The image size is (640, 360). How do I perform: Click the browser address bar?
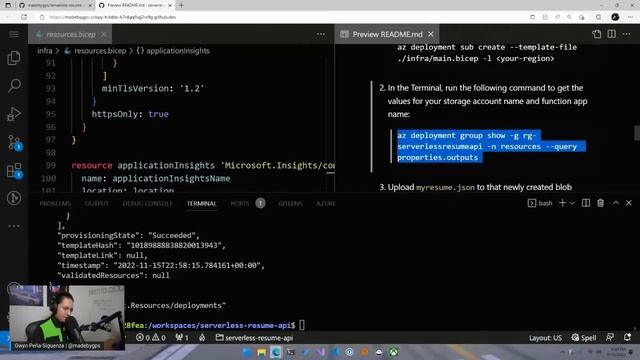pos(282,17)
